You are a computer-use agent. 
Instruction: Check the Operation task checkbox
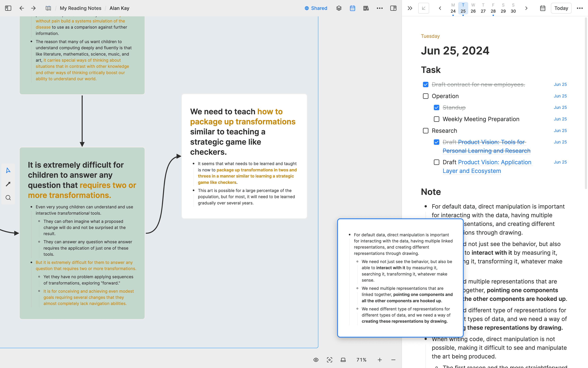(426, 96)
